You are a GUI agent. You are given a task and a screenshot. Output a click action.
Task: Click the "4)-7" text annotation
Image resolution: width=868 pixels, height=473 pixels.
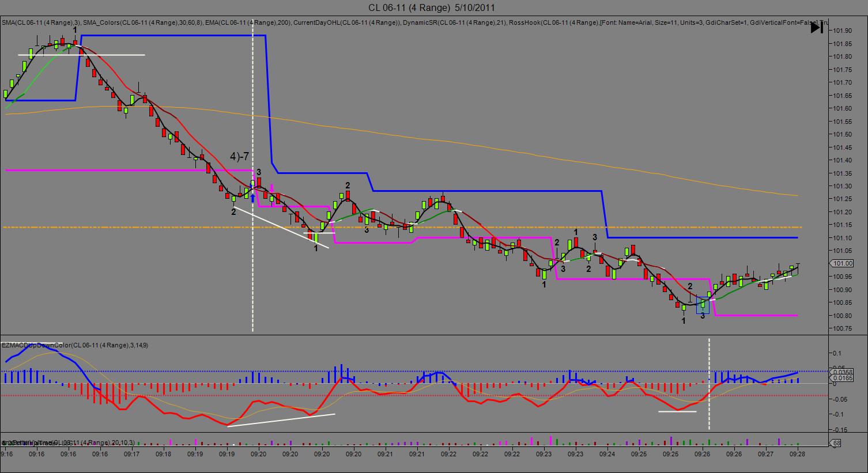(240, 156)
